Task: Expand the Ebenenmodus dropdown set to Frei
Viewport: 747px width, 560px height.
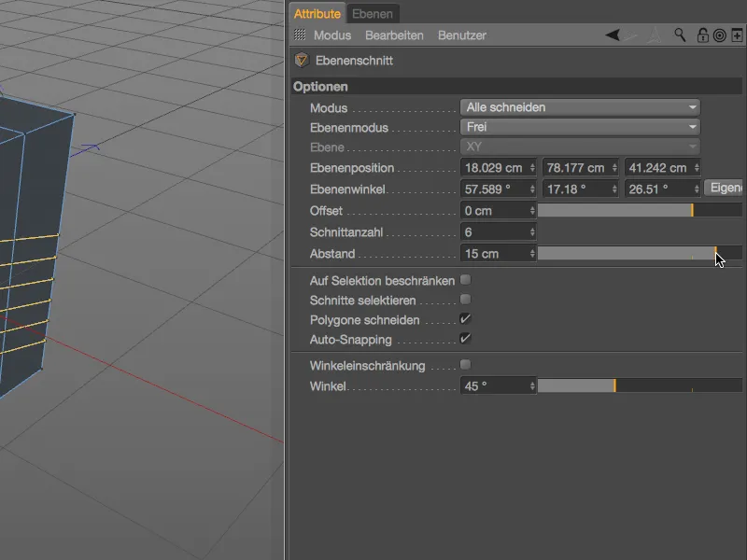Action: (x=580, y=127)
